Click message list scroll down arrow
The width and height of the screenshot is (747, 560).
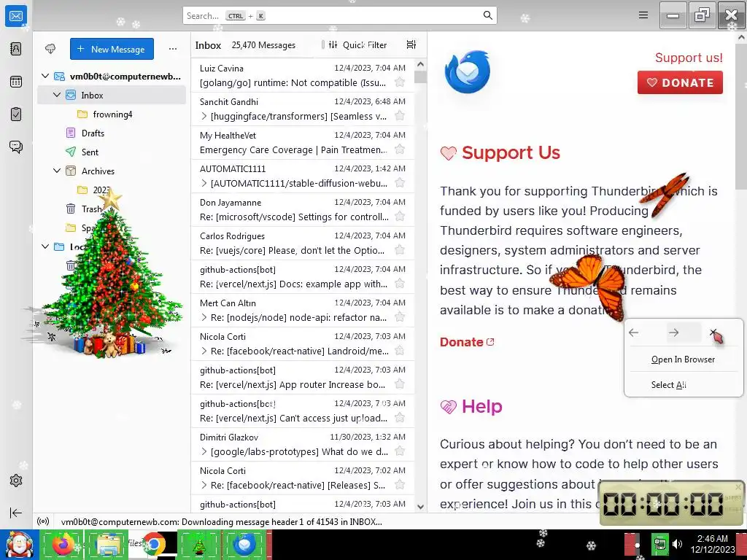pyautogui.click(x=420, y=506)
